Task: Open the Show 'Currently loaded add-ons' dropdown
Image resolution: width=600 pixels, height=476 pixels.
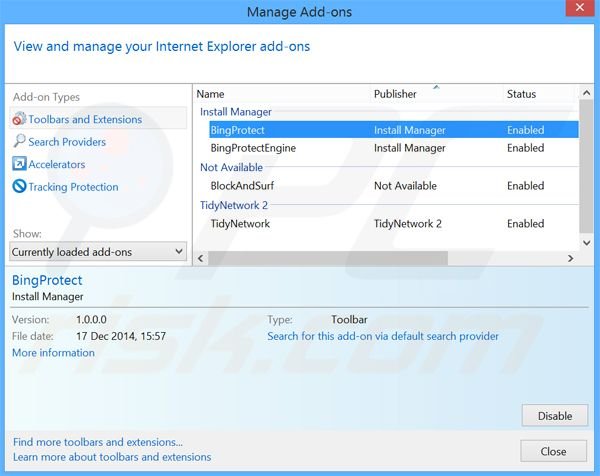Action: point(98,252)
